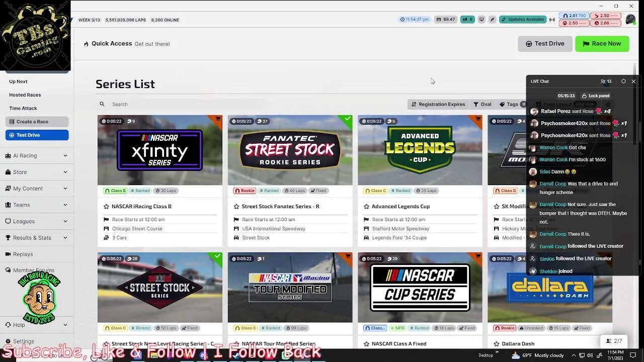This screenshot has width=644, height=362.
Task: Open the NASCAR Xfinity Series thumbnail
Action: (160, 150)
